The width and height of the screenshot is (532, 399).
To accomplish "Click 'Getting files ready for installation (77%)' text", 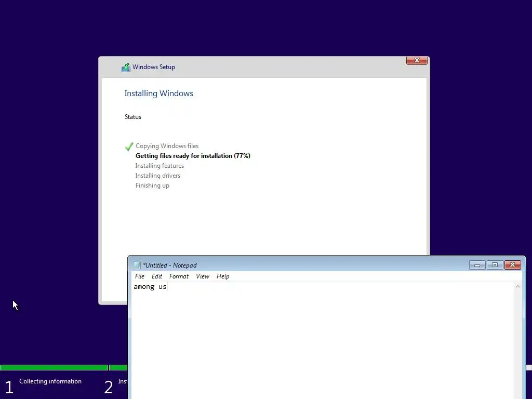I will (x=193, y=156).
